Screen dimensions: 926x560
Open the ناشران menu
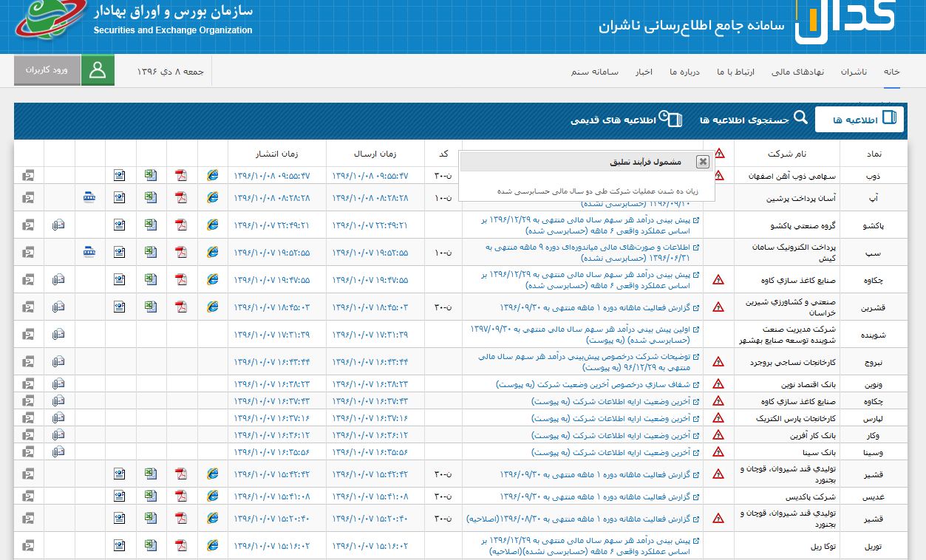pos(854,72)
